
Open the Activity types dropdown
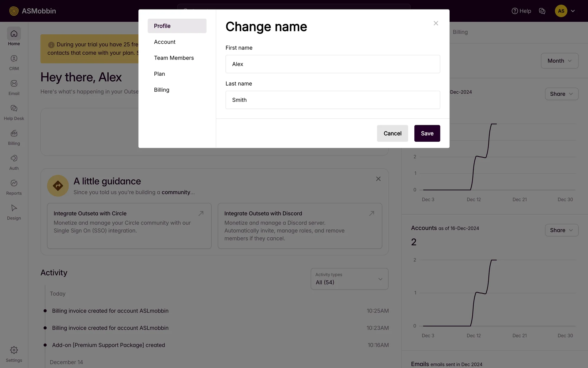coord(349,279)
